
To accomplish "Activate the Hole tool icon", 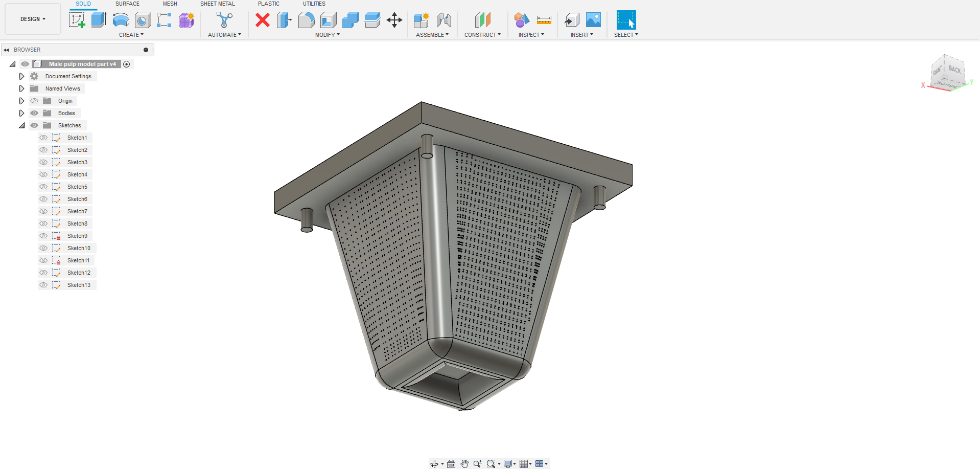I will coord(143,20).
